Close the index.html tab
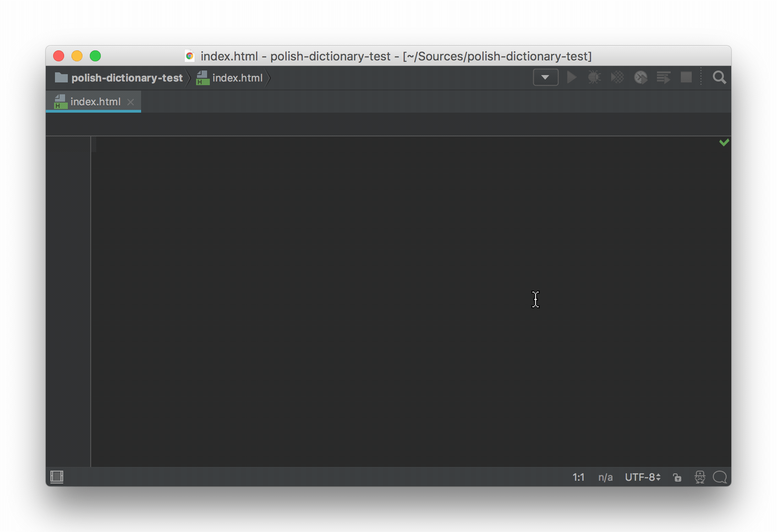This screenshot has height=532, width=777. click(131, 102)
